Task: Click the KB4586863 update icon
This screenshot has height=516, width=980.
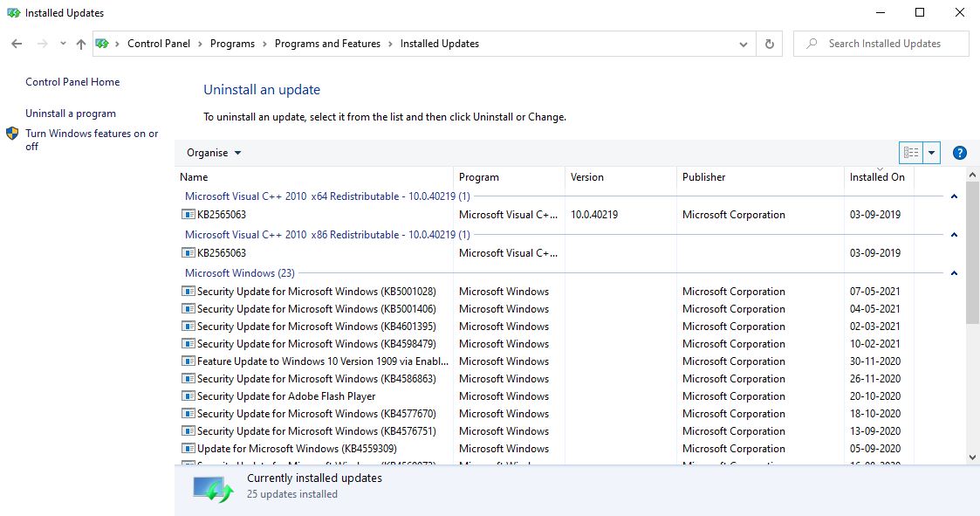Action: click(188, 379)
